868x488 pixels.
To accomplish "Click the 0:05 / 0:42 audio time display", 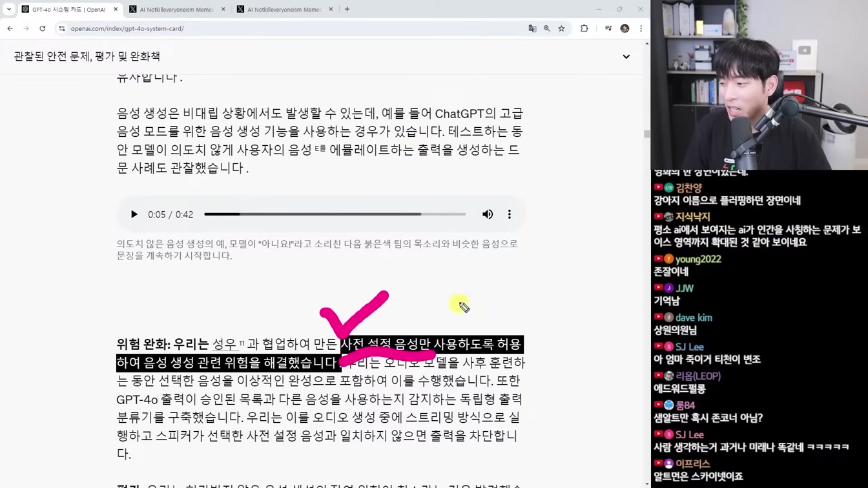I will (x=170, y=214).
